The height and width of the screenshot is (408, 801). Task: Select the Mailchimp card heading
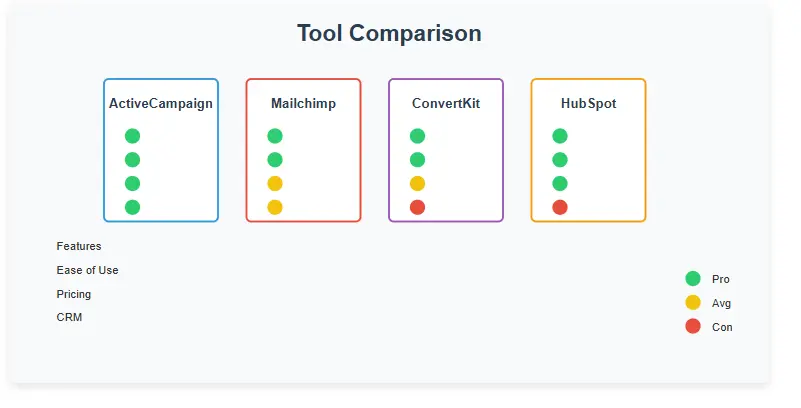point(303,103)
